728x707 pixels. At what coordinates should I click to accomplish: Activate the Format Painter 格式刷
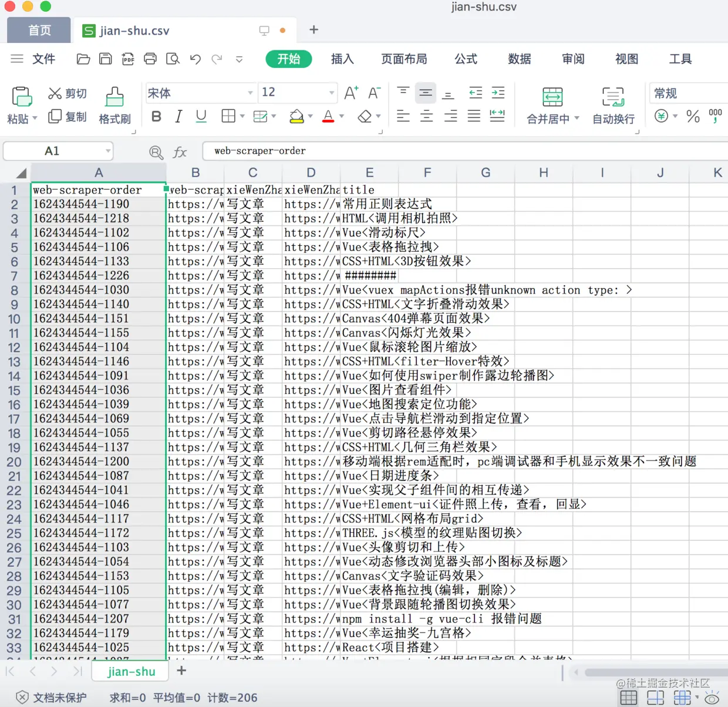coord(114,106)
